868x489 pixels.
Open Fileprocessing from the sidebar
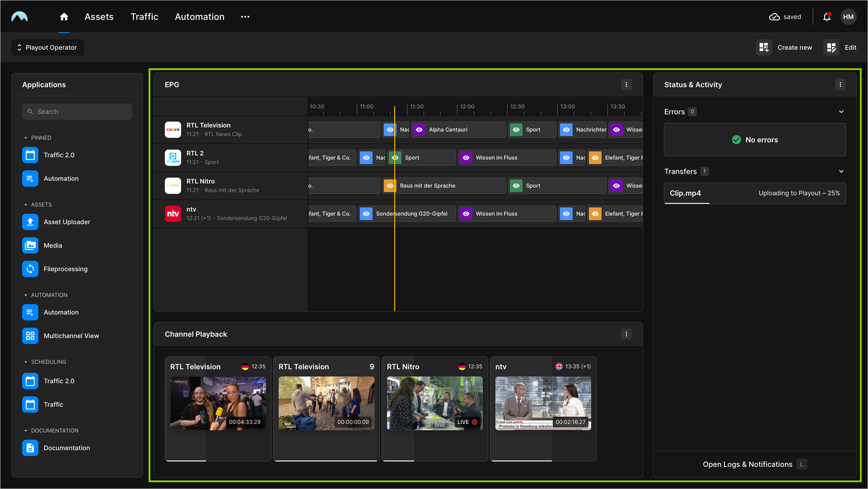click(30, 269)
